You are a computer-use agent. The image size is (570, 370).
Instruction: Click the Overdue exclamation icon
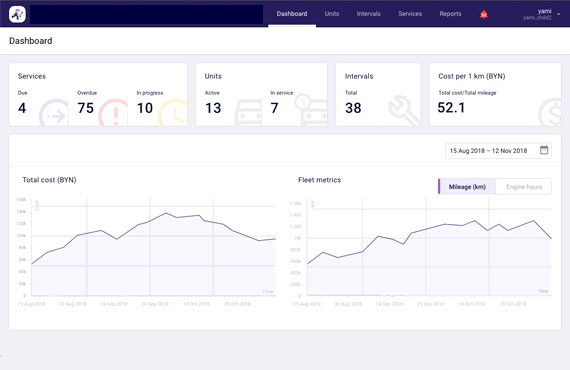(113, 113)
